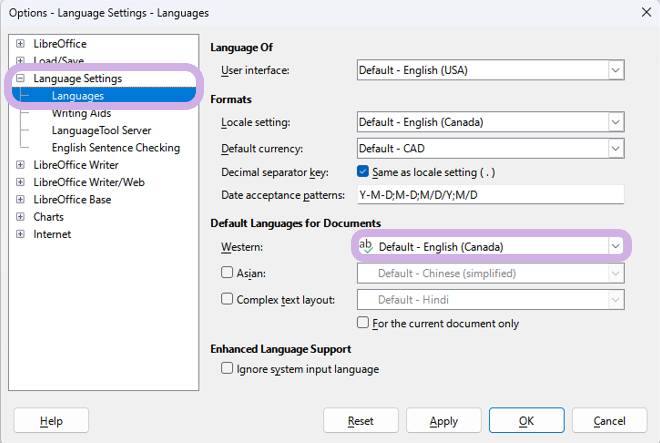Select the LibreOffice root entry
Screen dimensions: 660x443
click(60, 43)
